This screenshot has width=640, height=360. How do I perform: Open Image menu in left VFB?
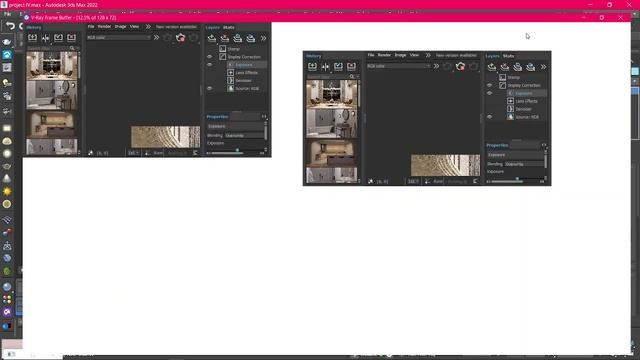click(120, 27)
